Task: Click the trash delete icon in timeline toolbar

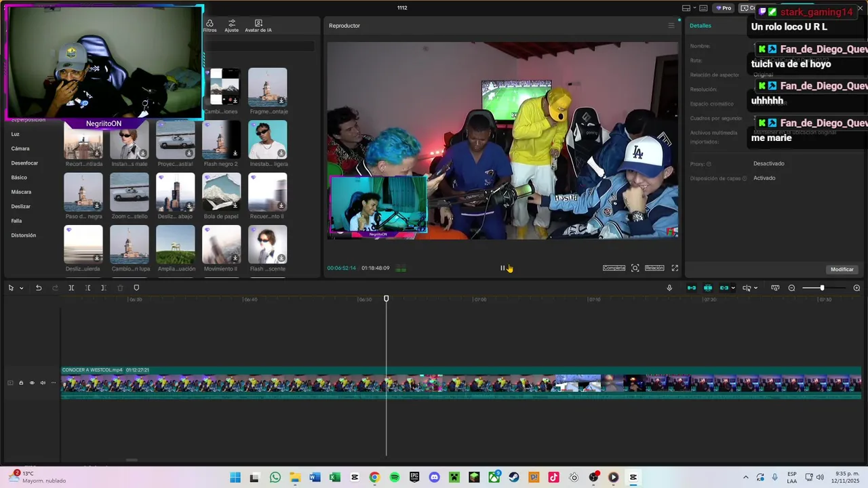Action: coord(120,288)
